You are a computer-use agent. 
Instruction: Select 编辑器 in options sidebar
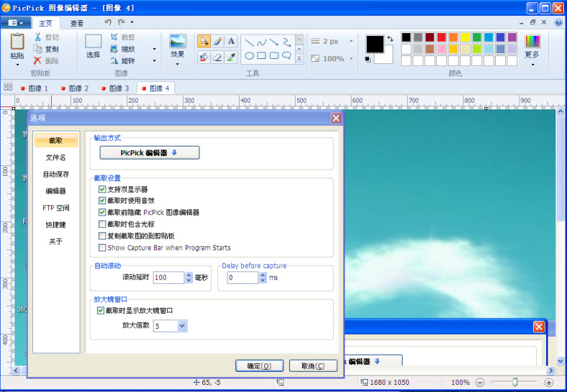(x=56, y=191)
